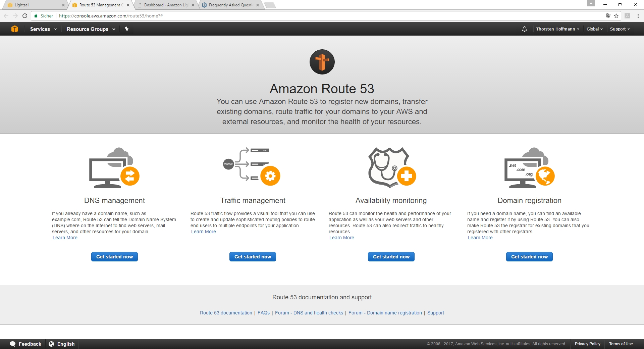The image size is (644, 349).
Task: Open the Route 53 documentation link
Action: point(226,313)
